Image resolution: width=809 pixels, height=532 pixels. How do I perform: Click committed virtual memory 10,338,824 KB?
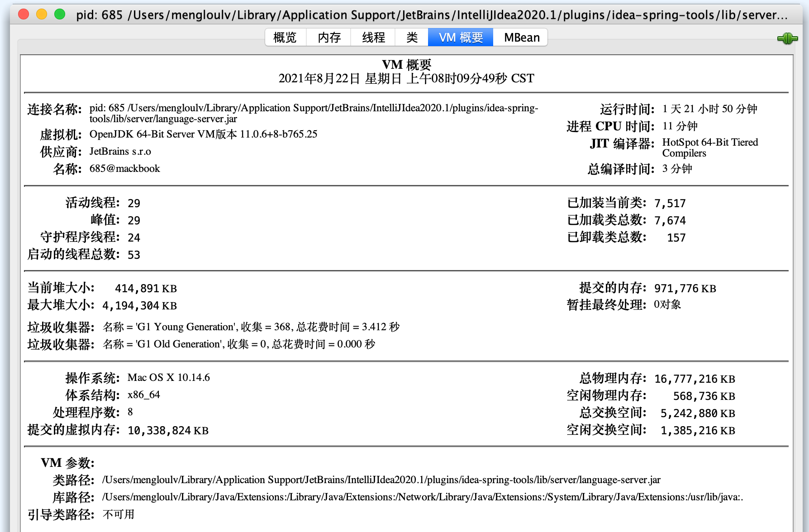coord(168,431)
